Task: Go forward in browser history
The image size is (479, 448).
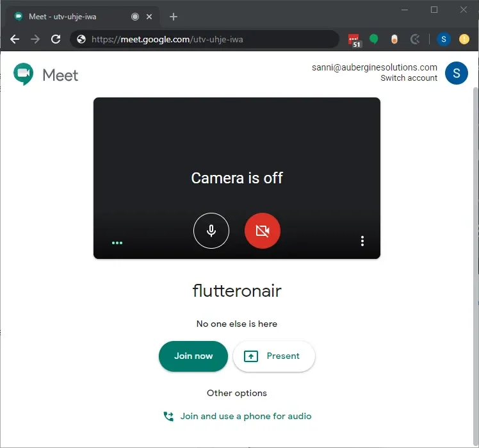Action: click(x=35, y=39)
